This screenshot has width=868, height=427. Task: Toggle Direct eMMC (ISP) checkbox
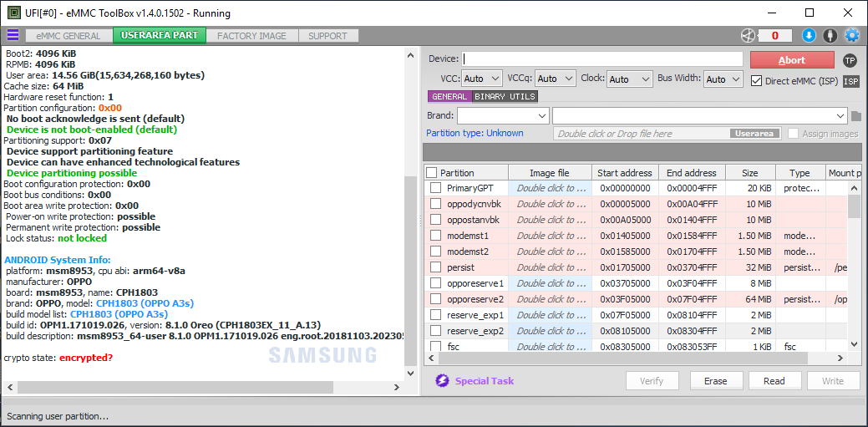pos(756,81)
